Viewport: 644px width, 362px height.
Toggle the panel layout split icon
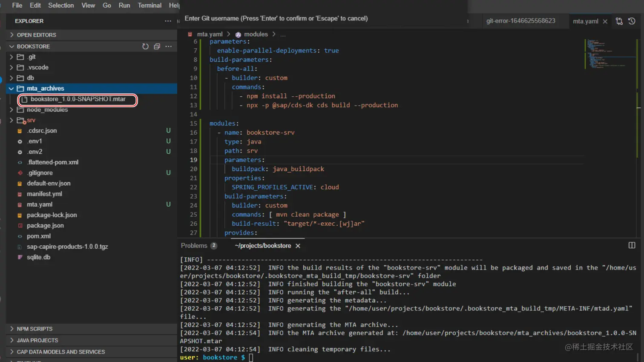click(x=632, y=245)
